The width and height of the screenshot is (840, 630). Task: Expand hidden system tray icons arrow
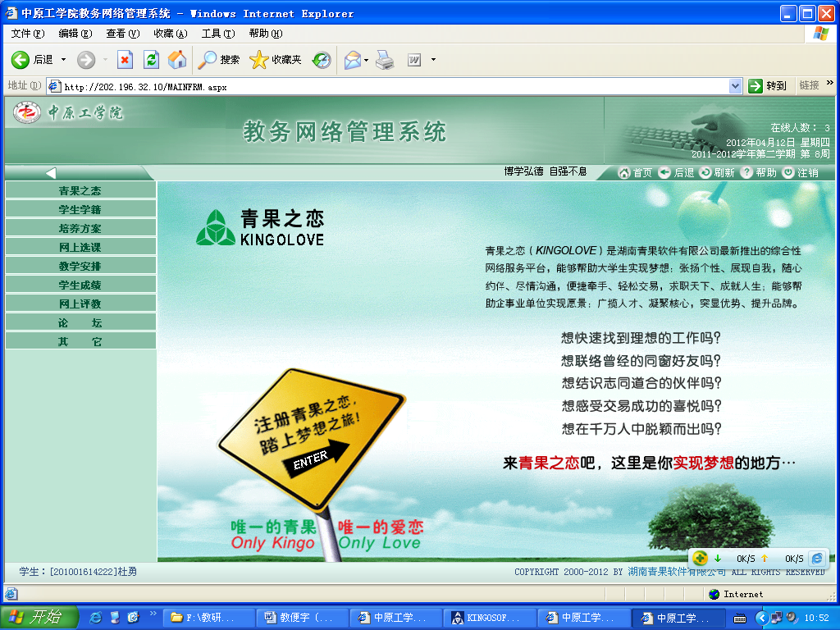[x=762, y=618]
